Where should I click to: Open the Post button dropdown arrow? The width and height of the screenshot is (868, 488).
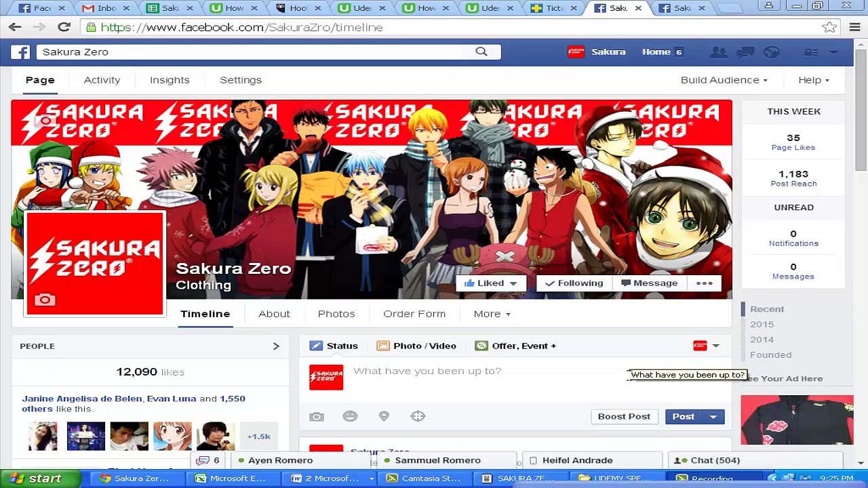pos(713,417)
